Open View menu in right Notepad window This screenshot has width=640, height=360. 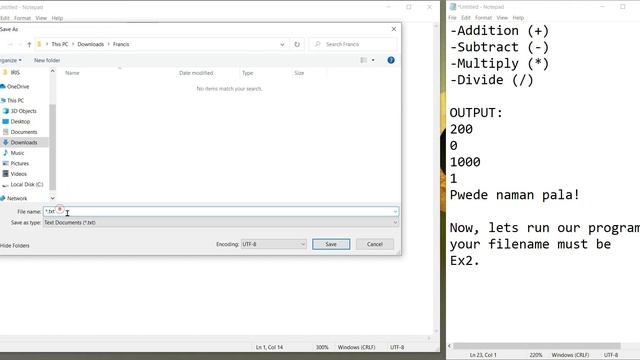[x=502, y=18]
